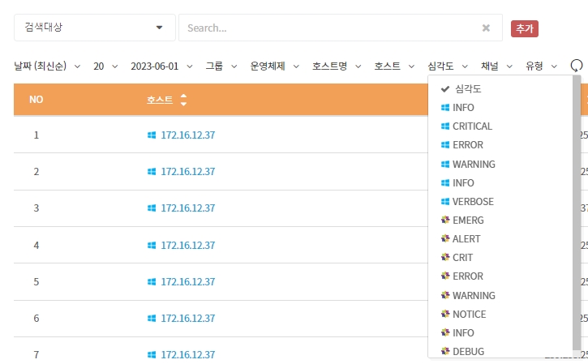Expand the 날짜 (최신순) sort dropdown
Screen dimensions: 588x364
pos(47,66)
